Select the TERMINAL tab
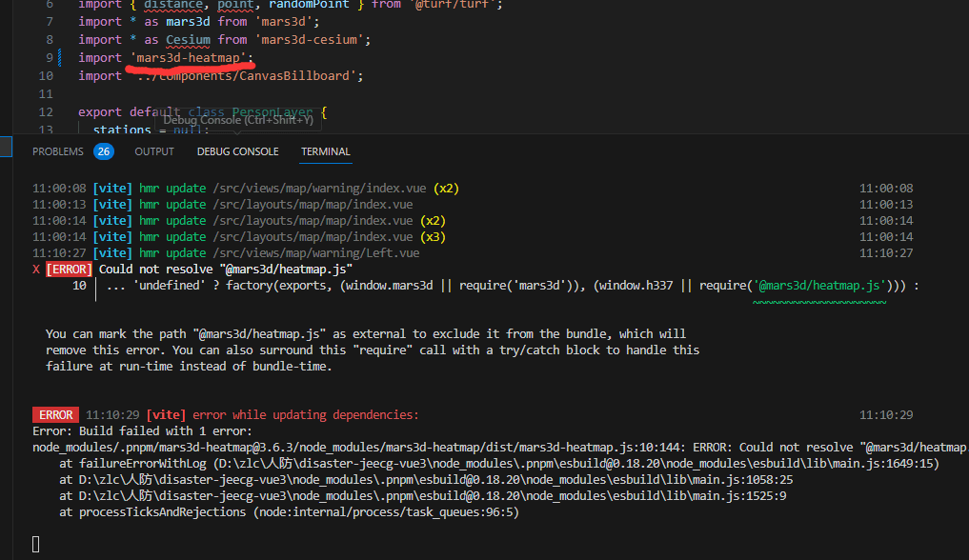 coord(326,151)
